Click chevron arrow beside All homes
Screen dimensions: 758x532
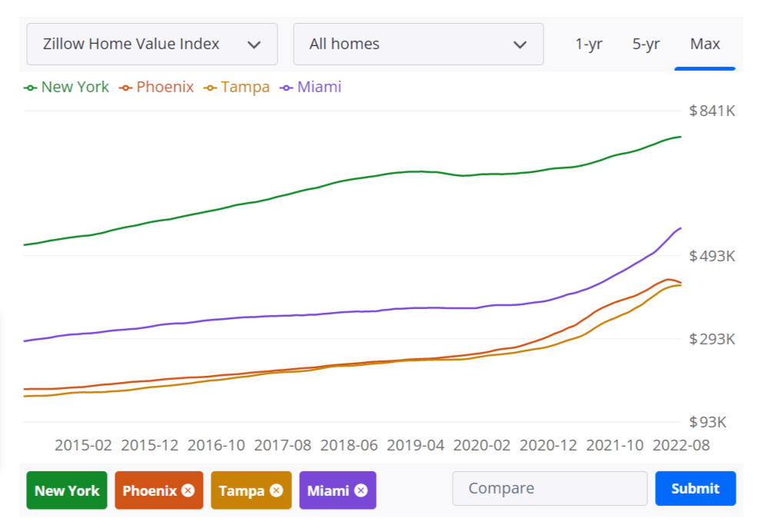click(x=520, y=45)
